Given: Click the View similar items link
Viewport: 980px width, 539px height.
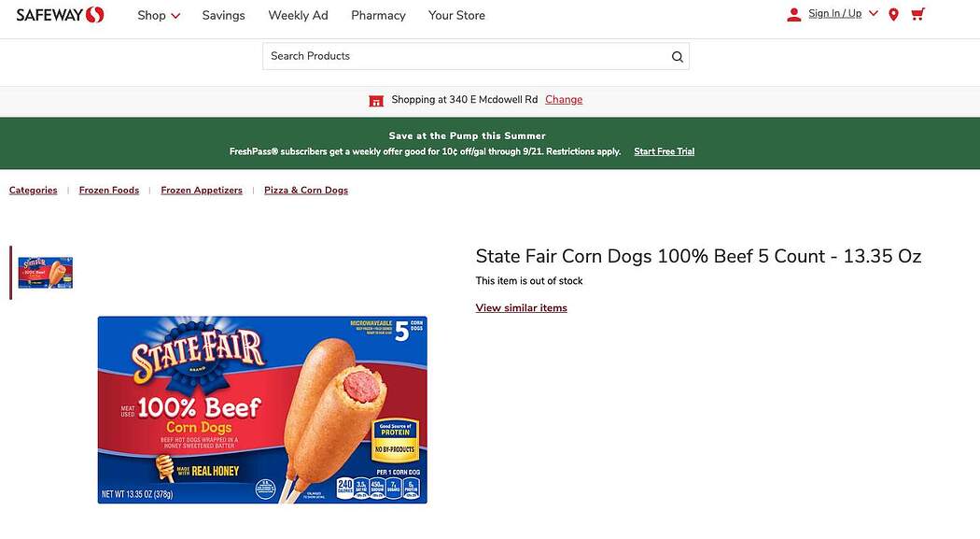Looking at the screenshot, I should (x=521, y=307).
